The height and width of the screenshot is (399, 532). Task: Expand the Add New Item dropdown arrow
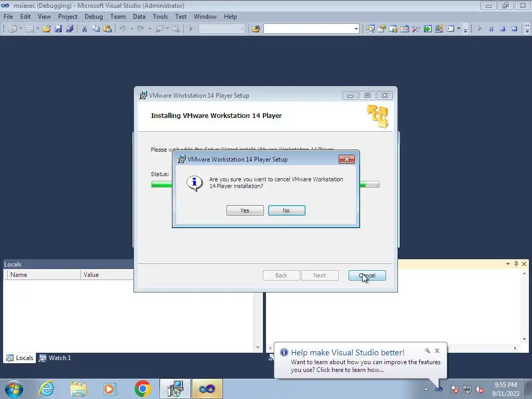coord(37,29)
